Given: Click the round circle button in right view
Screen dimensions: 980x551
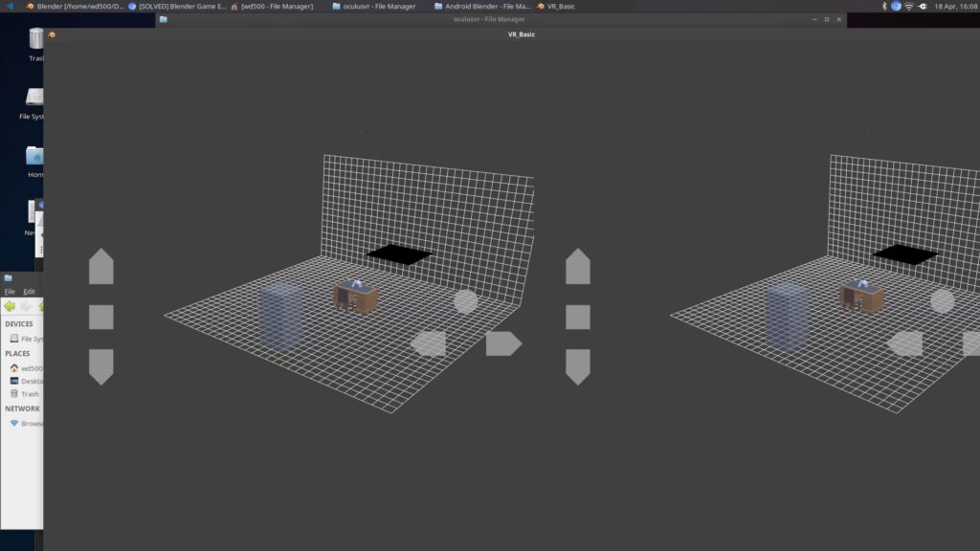Looking at the screenshot, I should pos(943,301).
